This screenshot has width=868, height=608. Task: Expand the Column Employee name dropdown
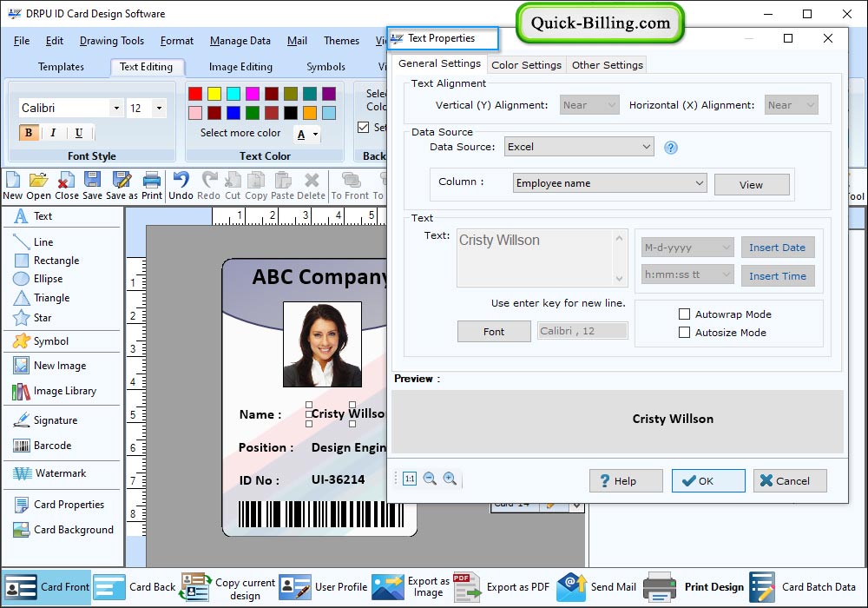click(610, 183)
